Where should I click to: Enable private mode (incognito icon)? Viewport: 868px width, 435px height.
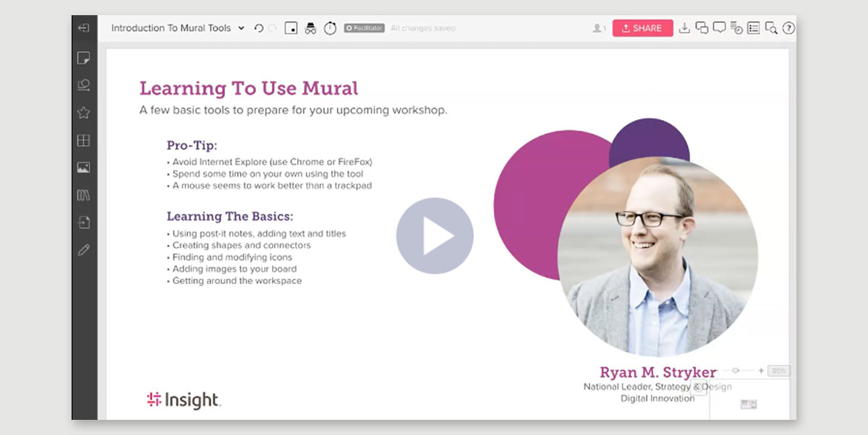coord(310,27)
